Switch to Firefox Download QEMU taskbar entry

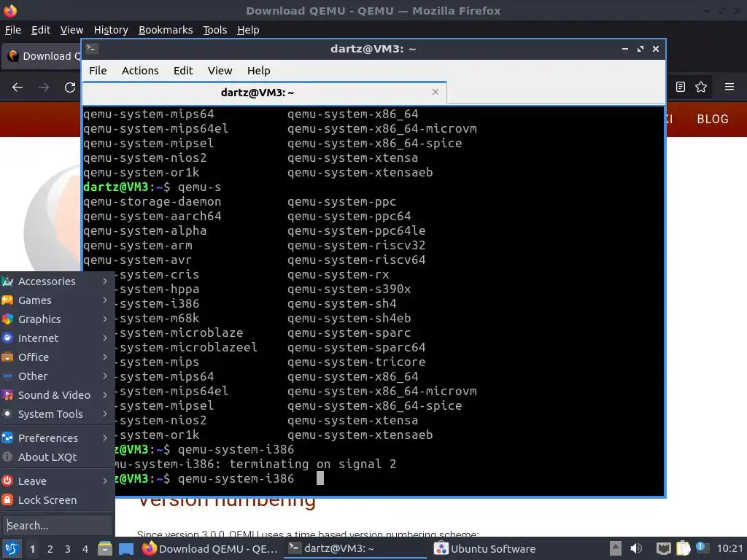[x=209, y=548]
